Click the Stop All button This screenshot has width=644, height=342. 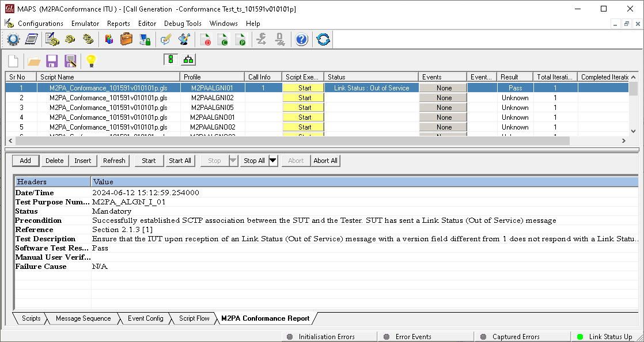point(254,161)
